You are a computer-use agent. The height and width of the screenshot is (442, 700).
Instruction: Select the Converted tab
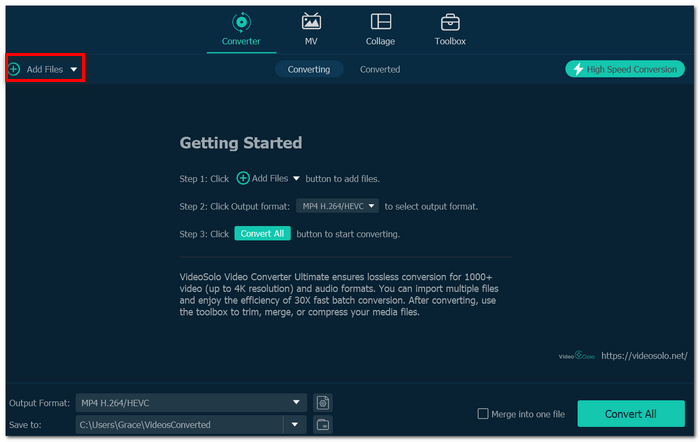coord(380,69)
